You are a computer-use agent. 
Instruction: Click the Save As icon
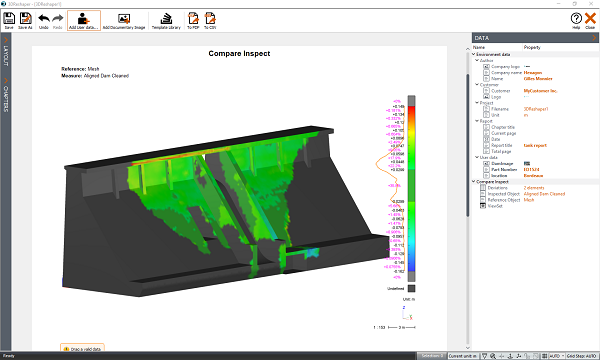[25, 20]
